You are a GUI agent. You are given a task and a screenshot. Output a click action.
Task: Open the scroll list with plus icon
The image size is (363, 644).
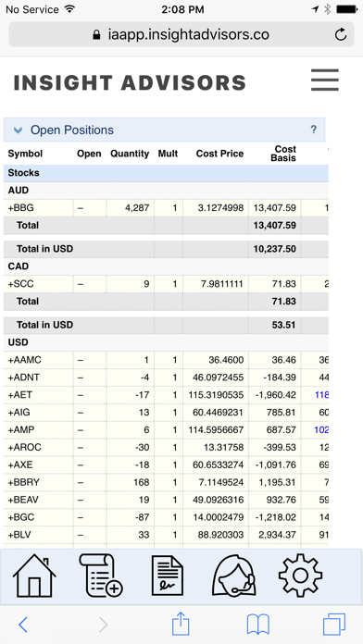click(x=101, y=576)
